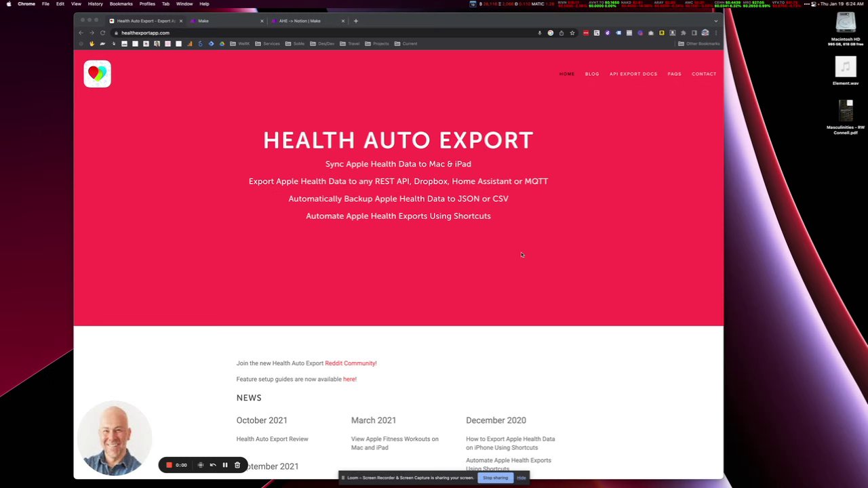Reload the page in Chrome
868x488 pixels.
102,33
